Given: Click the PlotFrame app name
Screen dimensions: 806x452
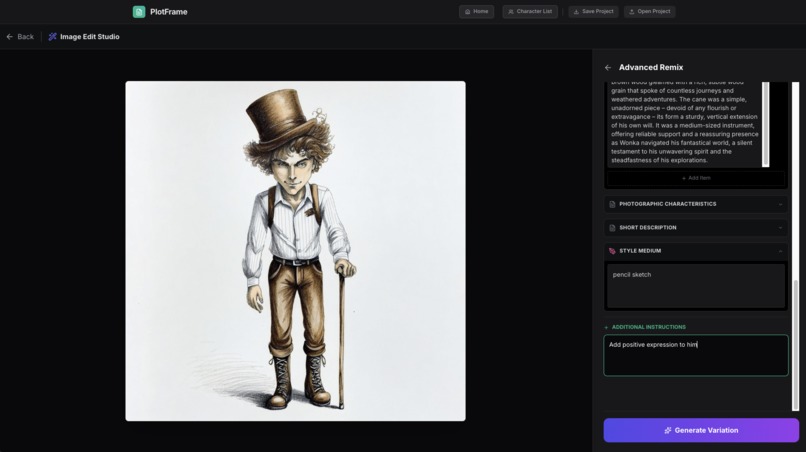Looking at the screenshot, I should (169, 12).
